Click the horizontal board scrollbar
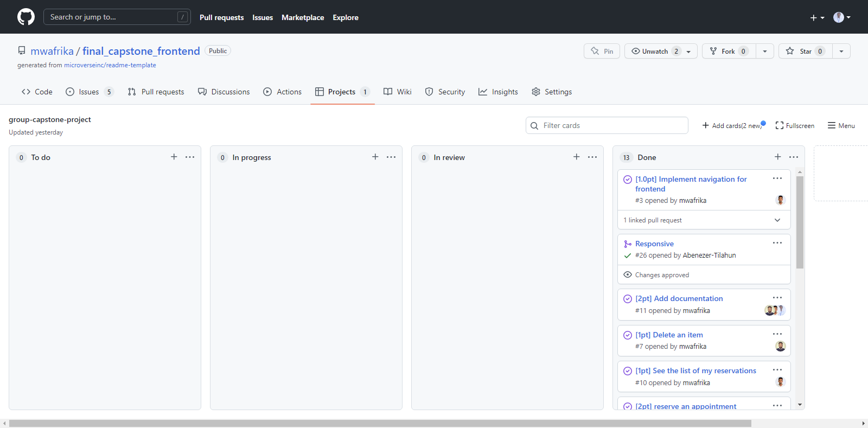 tap(380, 423)
